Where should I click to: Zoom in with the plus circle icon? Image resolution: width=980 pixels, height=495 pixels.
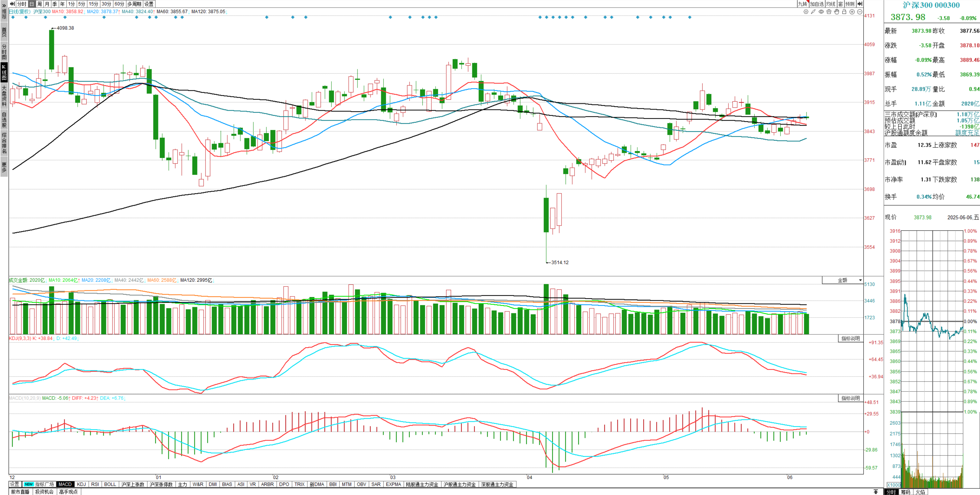point(852,12)
